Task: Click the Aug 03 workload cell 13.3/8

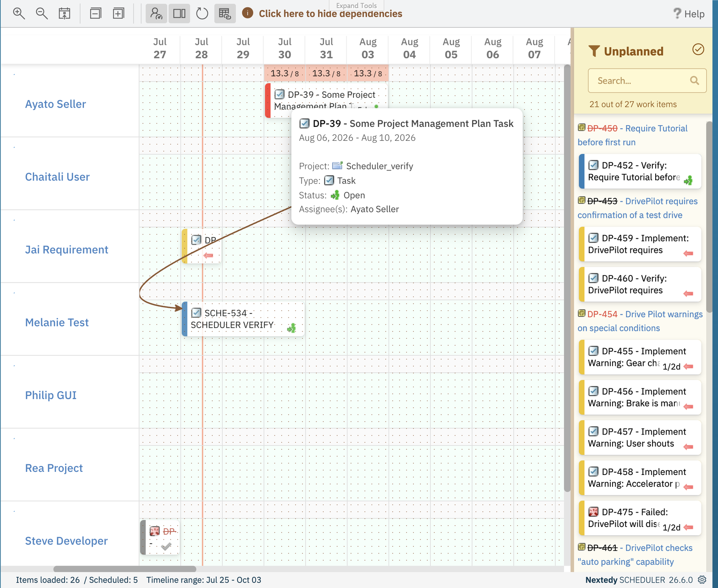Action: click(x=368, y=73)
